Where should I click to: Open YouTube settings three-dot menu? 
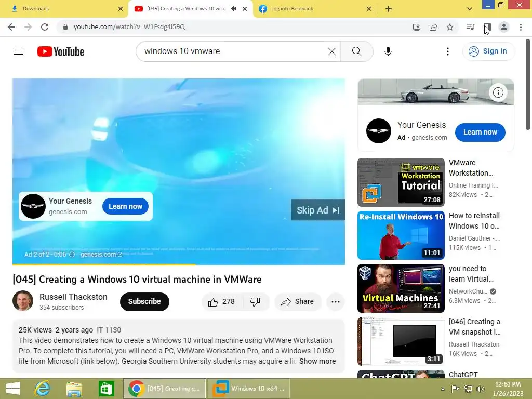click(x=448, y=51)
